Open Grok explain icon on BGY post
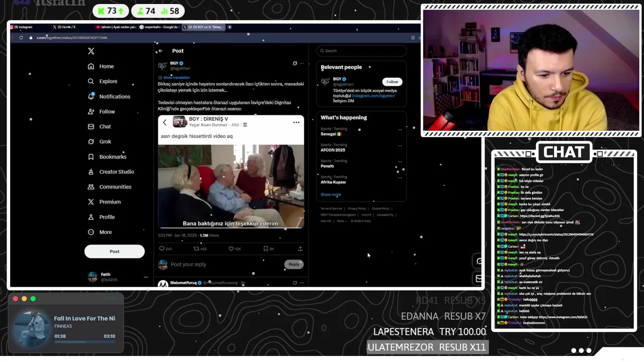This screenshot has width=644, height=362. 295,63
